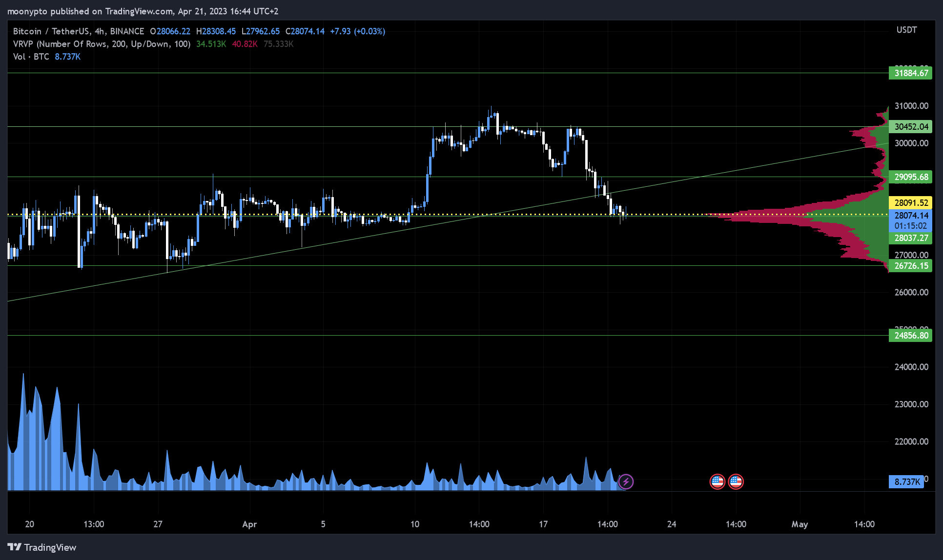Click the 'moonypto published on TradingView.com' header
This screenshot has height=560, width=943.
pos(90,11)
